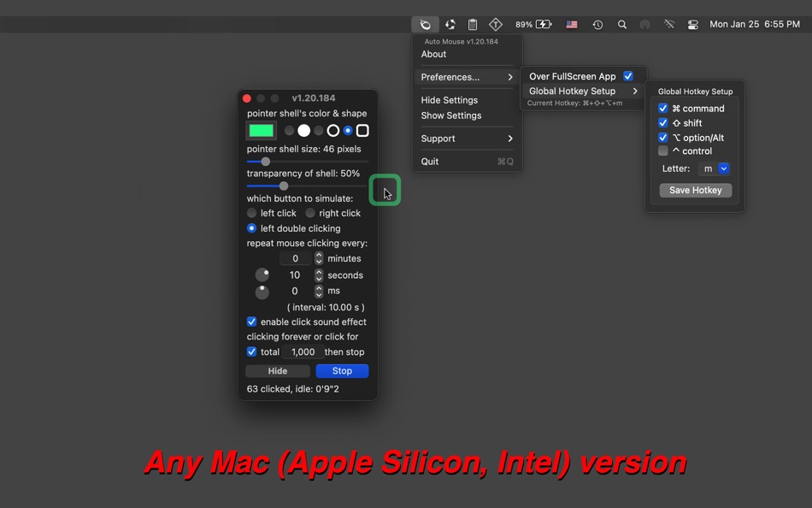Click the total clicks 1,000 field

tap(303, 352)
